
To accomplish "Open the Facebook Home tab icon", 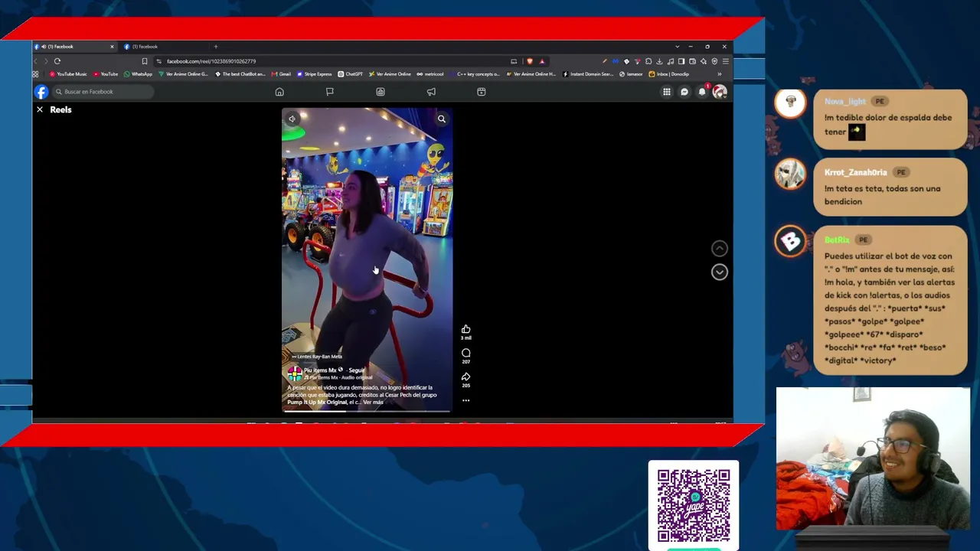I will (279, 92).
